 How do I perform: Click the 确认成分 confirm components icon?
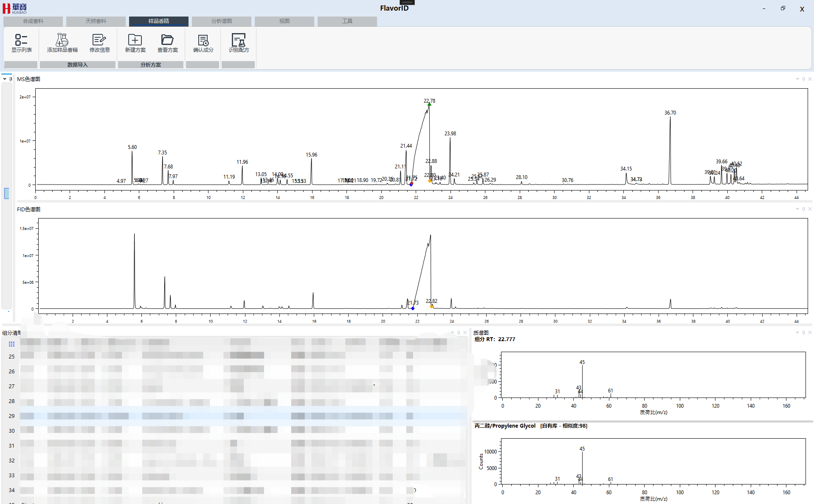click(x=203, y=40)
